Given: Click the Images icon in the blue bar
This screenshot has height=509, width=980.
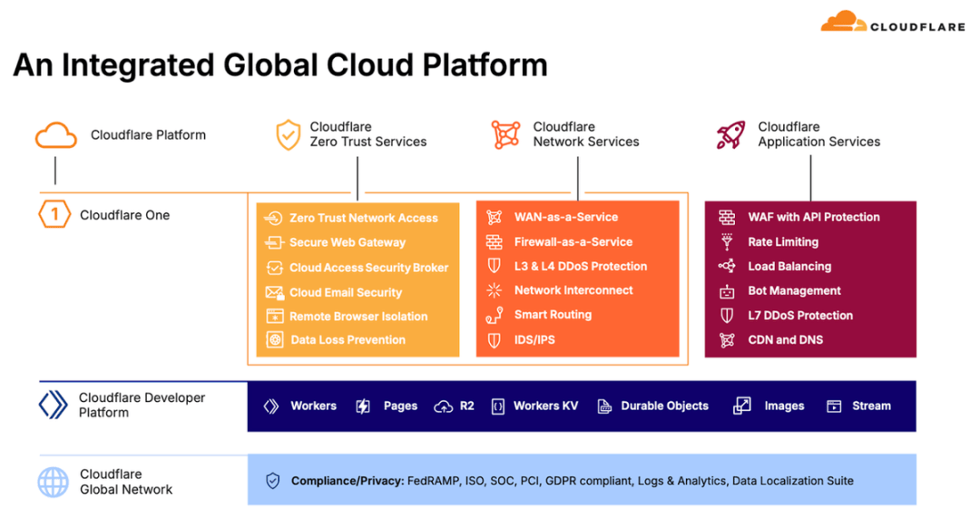Looking at the screenshot, I should click(742, 406).
